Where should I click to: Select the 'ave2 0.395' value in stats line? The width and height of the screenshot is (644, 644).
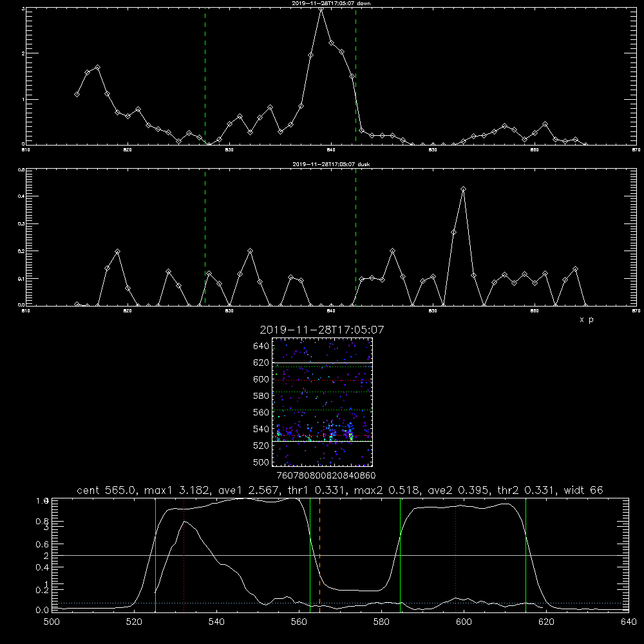coord(459,490)
